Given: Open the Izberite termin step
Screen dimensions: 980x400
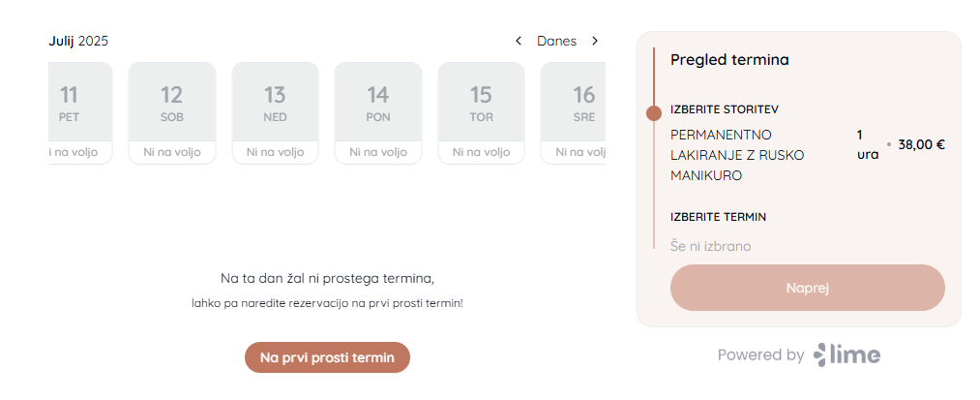Looking at the screenshot, I should coord(718,217).
